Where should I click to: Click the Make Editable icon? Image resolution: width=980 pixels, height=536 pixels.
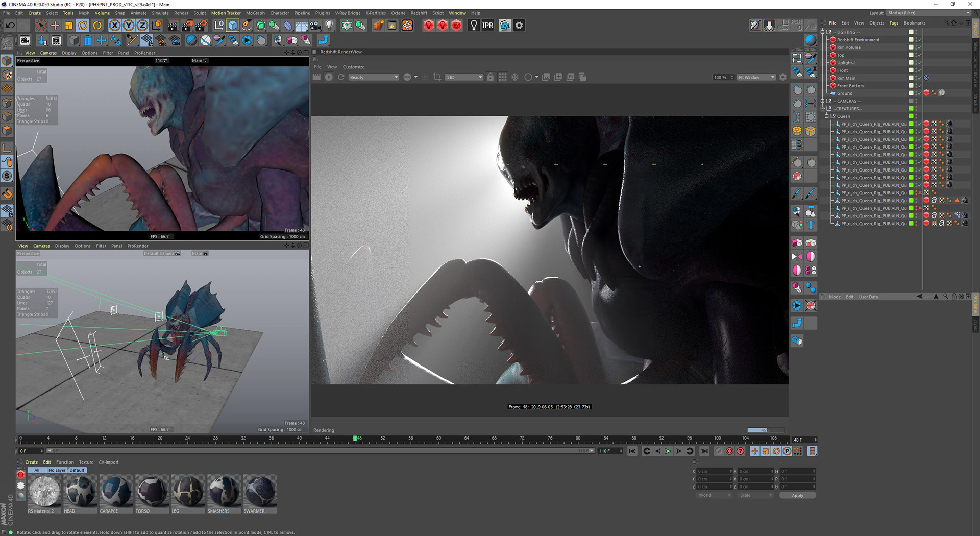pyautogui.click(x=8, y=44)
